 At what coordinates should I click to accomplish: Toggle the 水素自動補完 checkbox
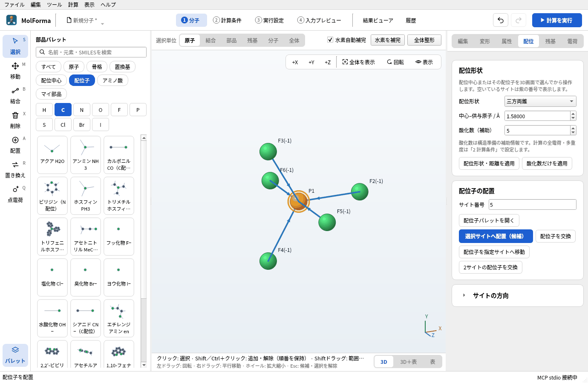pyautogui.click(x=330, y=40)
